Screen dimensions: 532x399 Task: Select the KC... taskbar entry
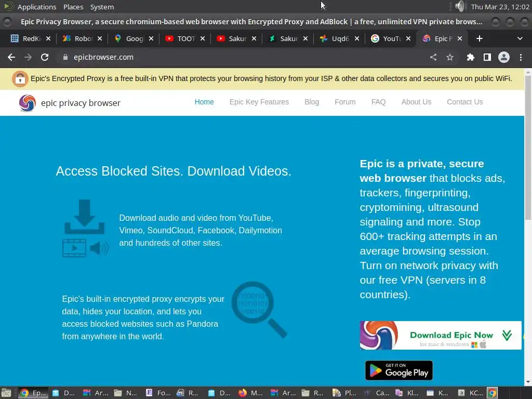(x=470, y=393)
